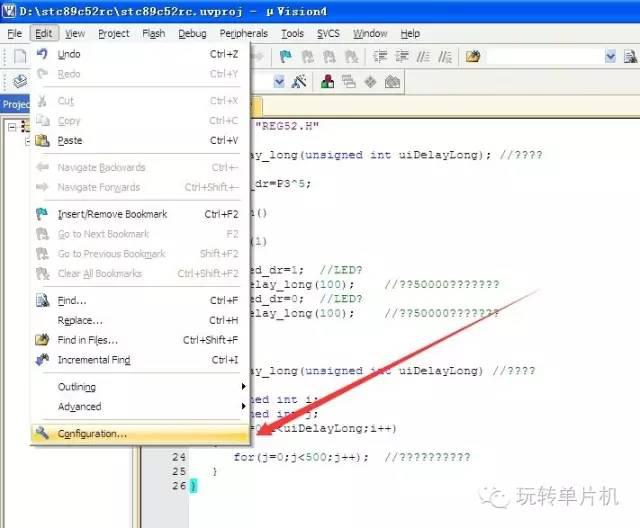The width and height of the screenshot is (640, 528).
Task: Click the Find document icon in menu
Action: point(42,301)
